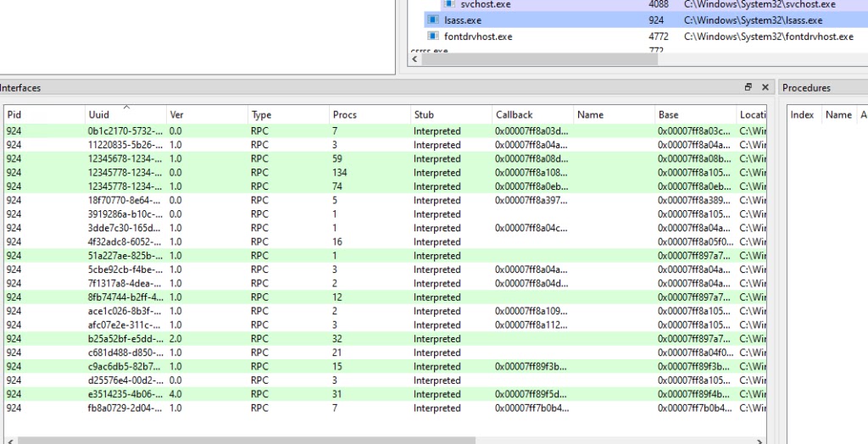
Task: Sort interfaces by Ver column
Action: coord(207,114)
